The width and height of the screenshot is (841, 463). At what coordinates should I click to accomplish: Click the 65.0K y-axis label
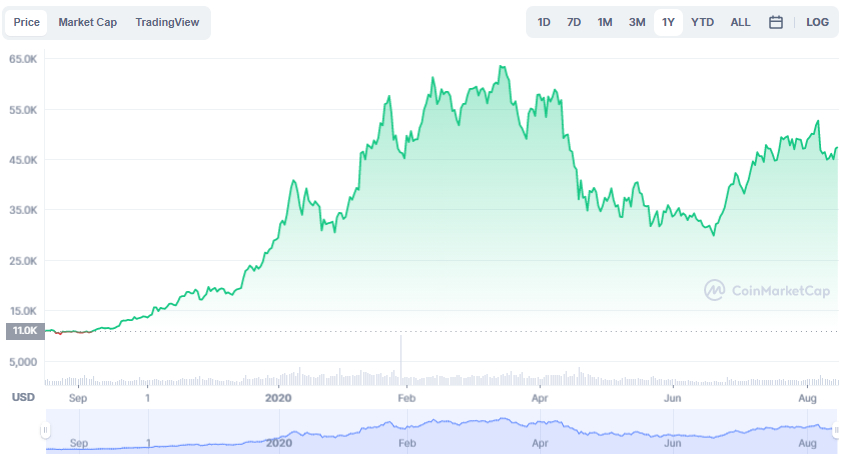(x=23, y=59)
